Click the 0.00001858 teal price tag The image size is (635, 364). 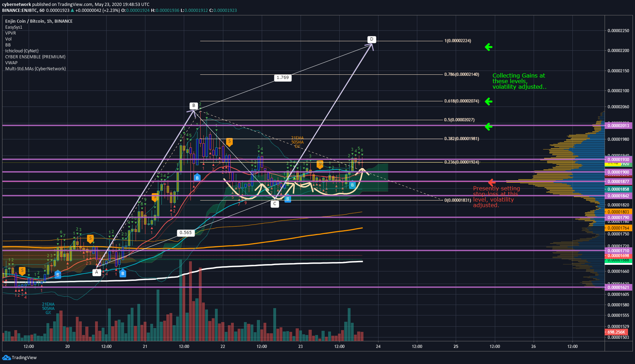coord(618,189)
